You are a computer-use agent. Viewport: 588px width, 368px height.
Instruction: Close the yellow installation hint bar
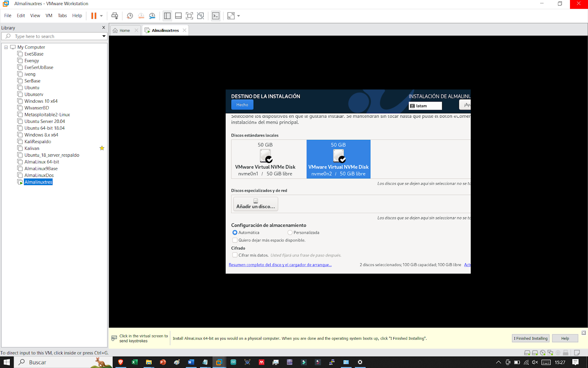[584, 333]
